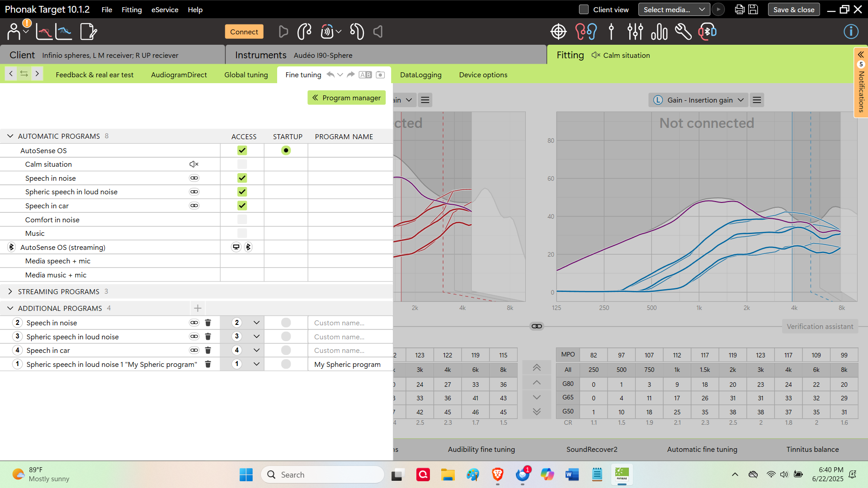Expand the Streaming Programs section

(10, 291)
